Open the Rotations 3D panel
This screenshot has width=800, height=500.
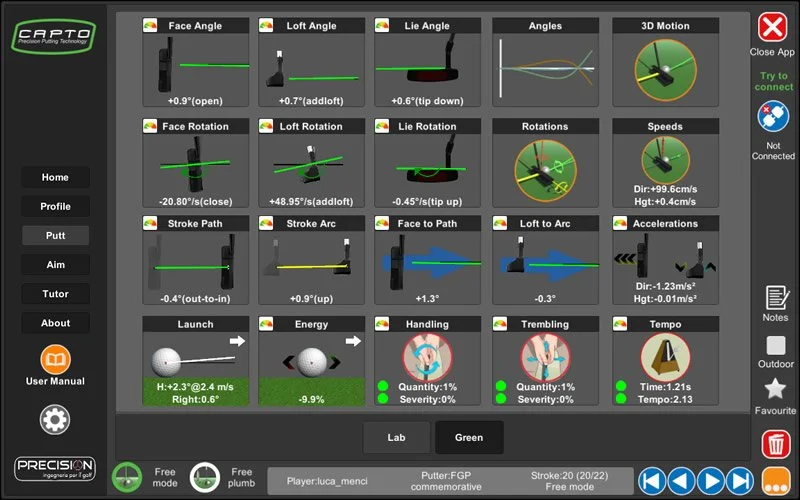coord(545,163)
